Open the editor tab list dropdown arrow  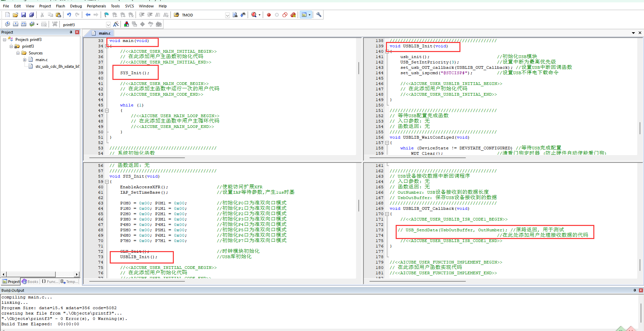pos(633,33)
